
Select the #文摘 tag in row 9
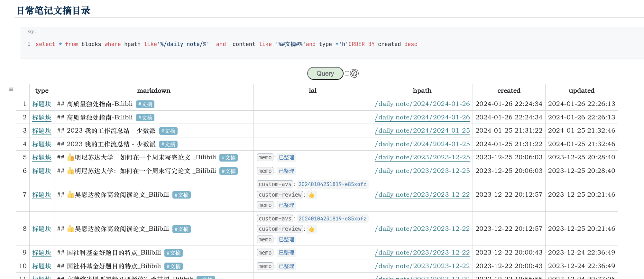pyautogui.click(x=173, y=253)
